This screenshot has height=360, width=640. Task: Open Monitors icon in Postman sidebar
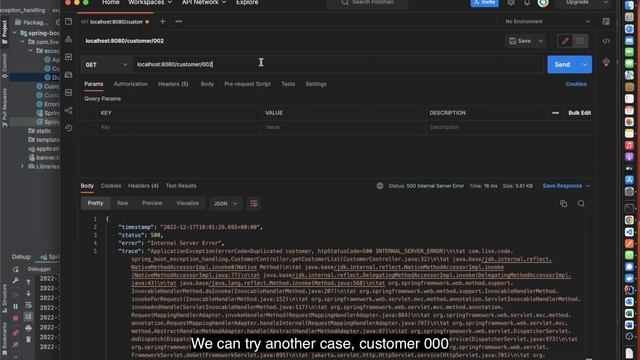pyautogui.click(x=69, y=93)
